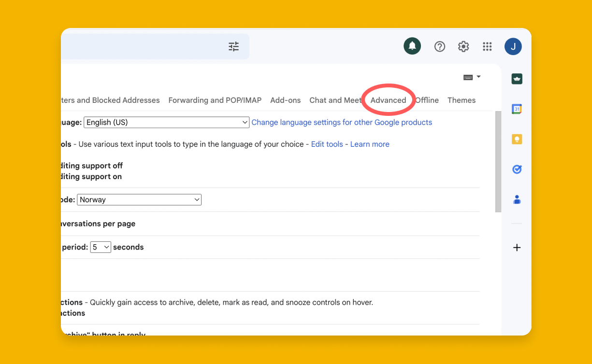Image resolution: width=592 pixels, height=364 pixels.
Task: Open the Edit tools link
Action: click(x=327, y=144)
